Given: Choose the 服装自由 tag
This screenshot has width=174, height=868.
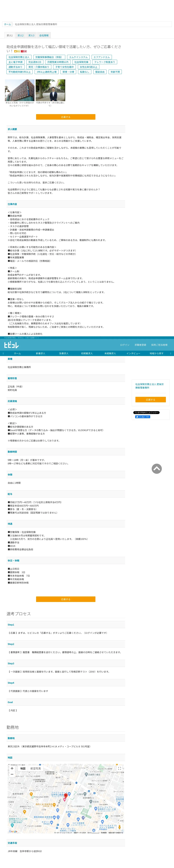Looking at the screenshot, I should point(100,72).
